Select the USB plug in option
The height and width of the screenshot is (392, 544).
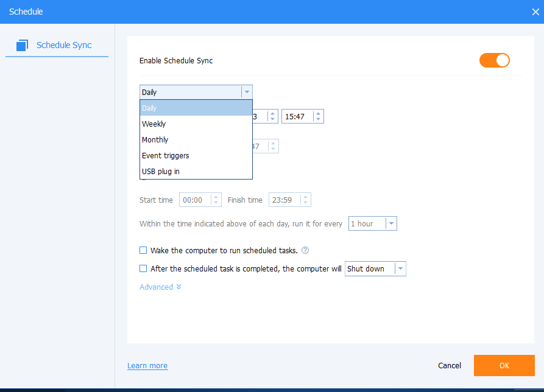[x=196, y=171]
